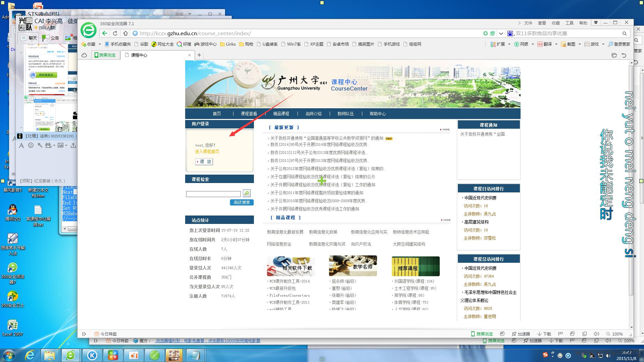Screen dimensions: 644x362
Task: Go back with the green back arrow
Action: tap(105, 33)
